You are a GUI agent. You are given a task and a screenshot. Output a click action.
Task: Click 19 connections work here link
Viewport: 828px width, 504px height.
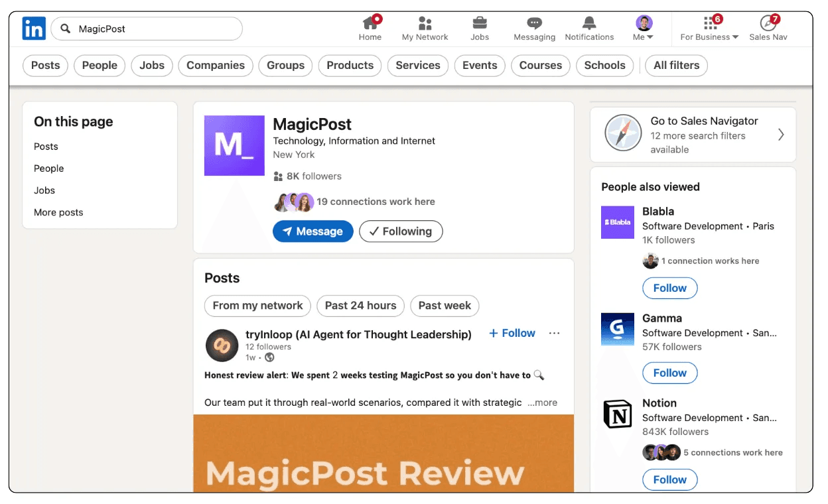[x=376, y=202]
